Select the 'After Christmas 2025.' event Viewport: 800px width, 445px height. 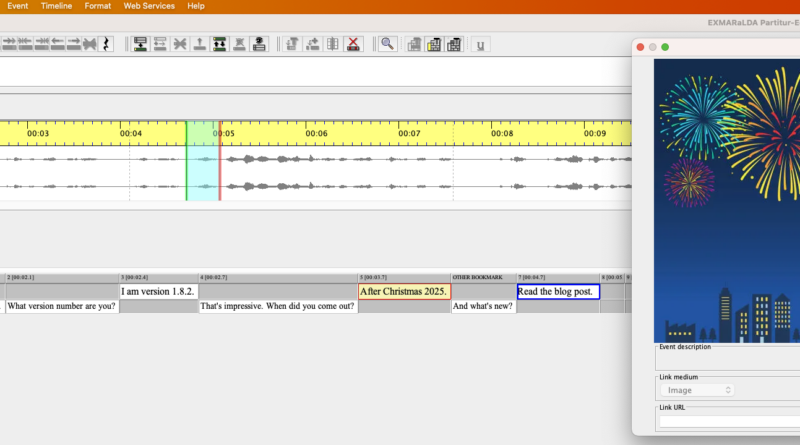[x=404, y=292]
